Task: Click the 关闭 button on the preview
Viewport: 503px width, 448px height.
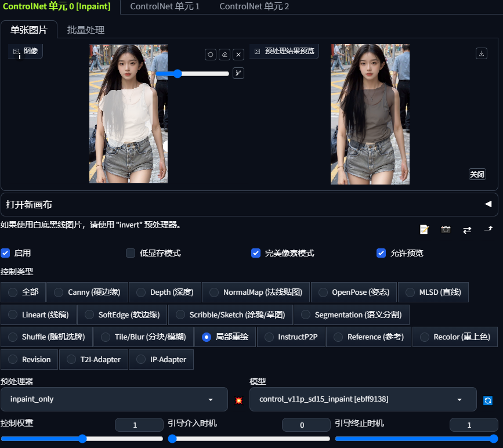Action: (x=477, y=174)
